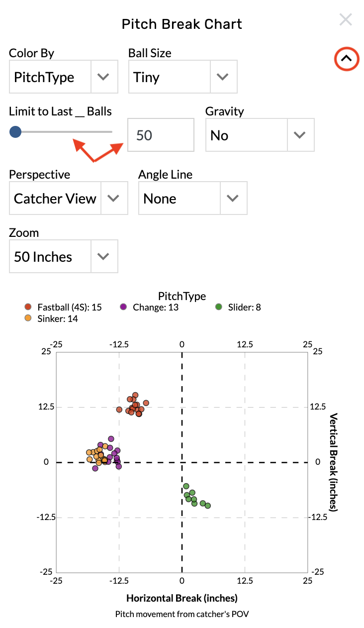The image size is (364, 628).
Task: Click inside the balls count input showing 50
Action: [x=161, y=135]
